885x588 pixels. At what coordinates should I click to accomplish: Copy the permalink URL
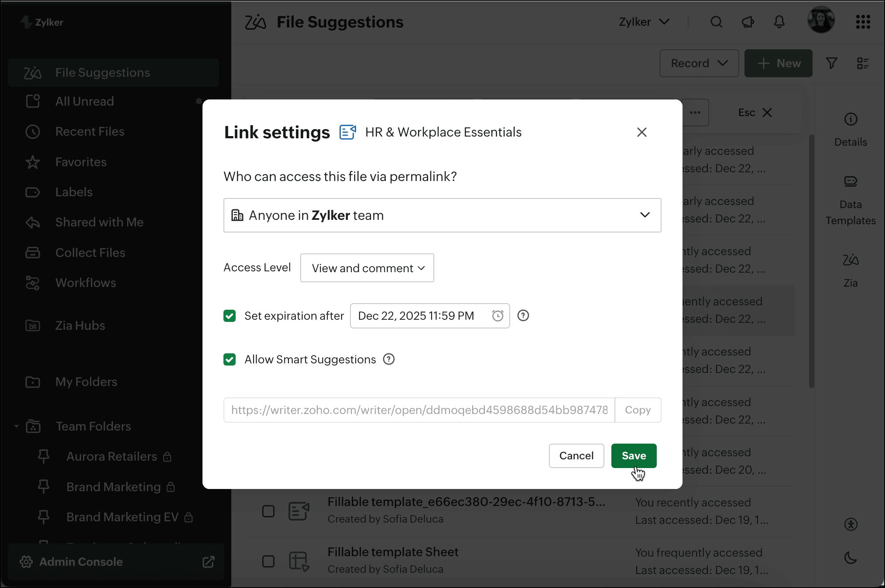tap(638, 410)
